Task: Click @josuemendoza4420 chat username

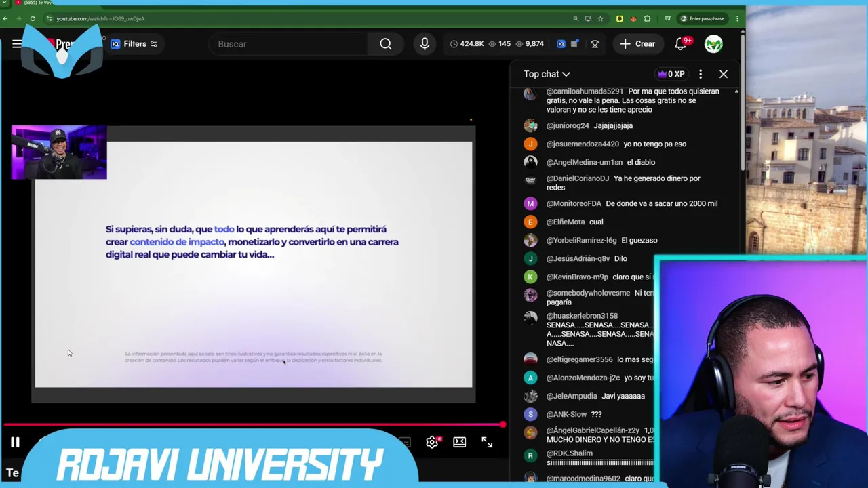Action: [x=583, y=144]
